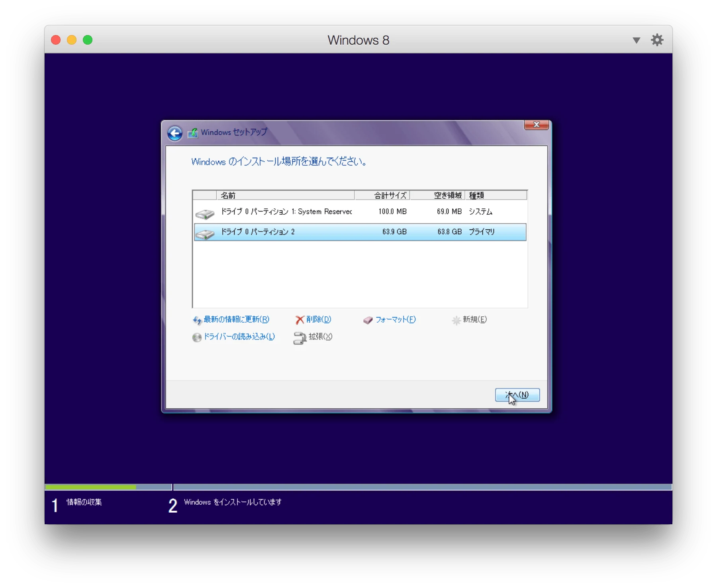The image size is (717, 588).
Task: Click 新規(E) to create partition
Action: [x=475, y=319]
